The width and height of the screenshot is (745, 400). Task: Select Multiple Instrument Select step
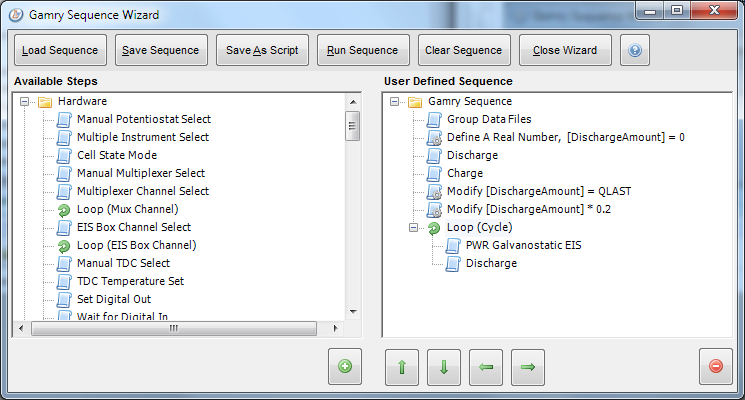click(x=143, y=137)
